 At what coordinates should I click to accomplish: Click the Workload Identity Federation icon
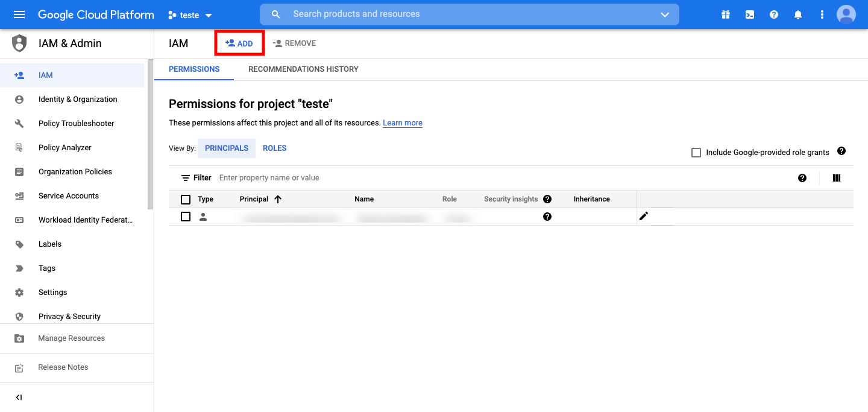(19, 220)
